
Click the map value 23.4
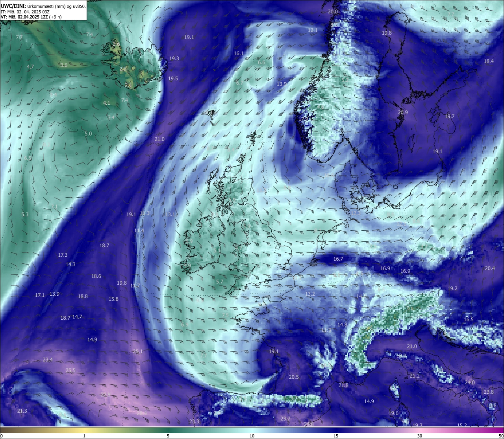(x=48, y=360)
